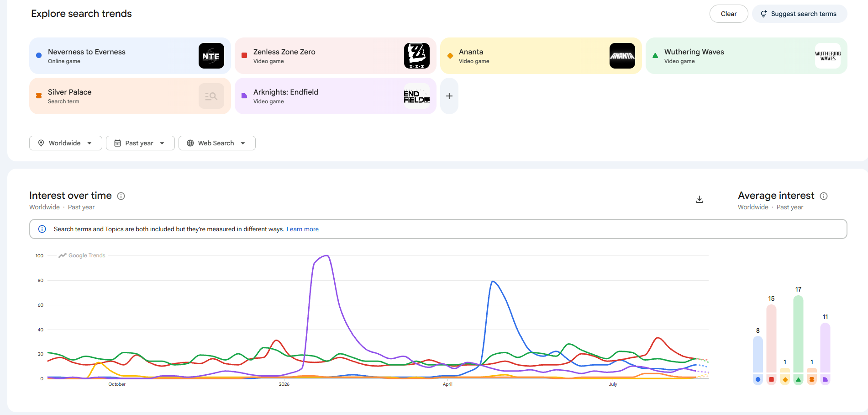Click the purple legend marker under the 11 bar

pos(826,379)
